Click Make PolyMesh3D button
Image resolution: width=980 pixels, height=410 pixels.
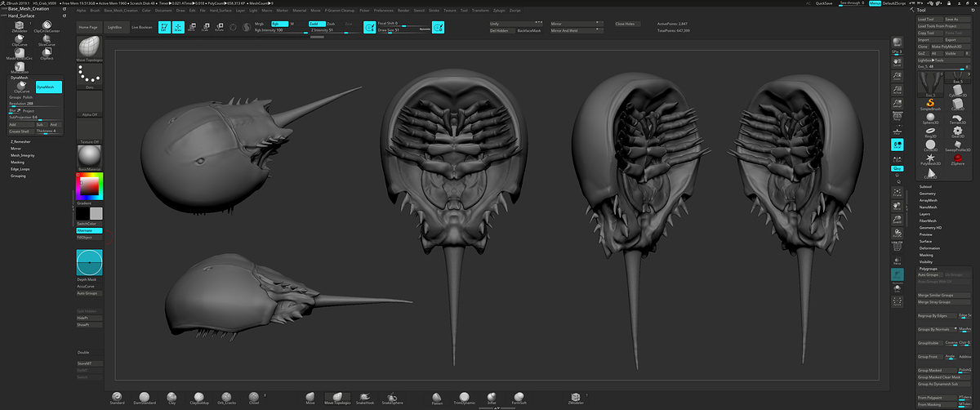[951, 47]
